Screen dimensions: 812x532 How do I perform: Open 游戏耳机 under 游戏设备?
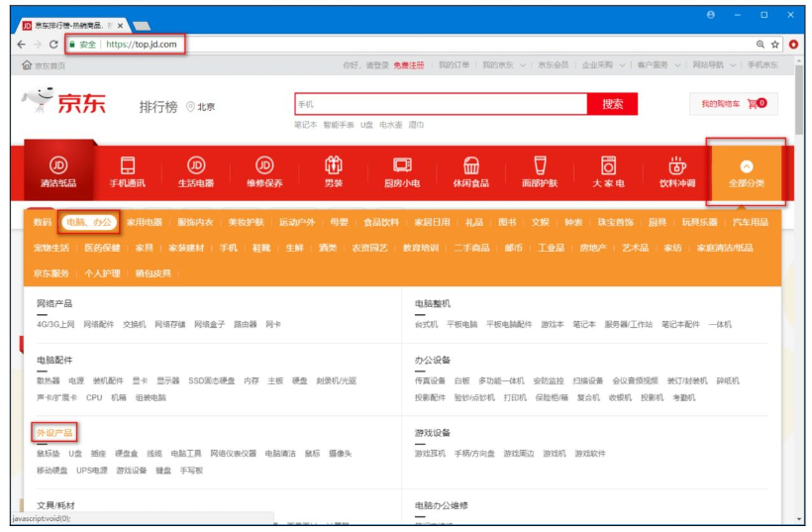coord(430,454)
